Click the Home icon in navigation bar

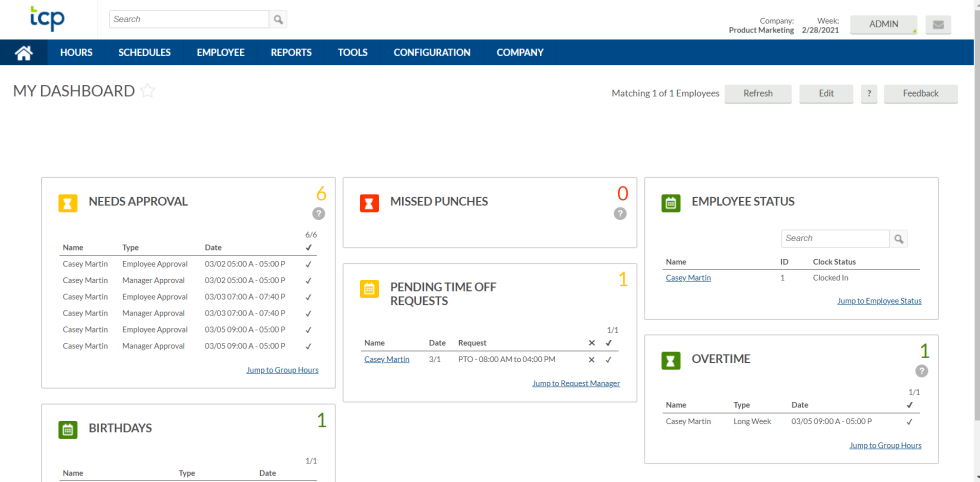coord(24,53)
